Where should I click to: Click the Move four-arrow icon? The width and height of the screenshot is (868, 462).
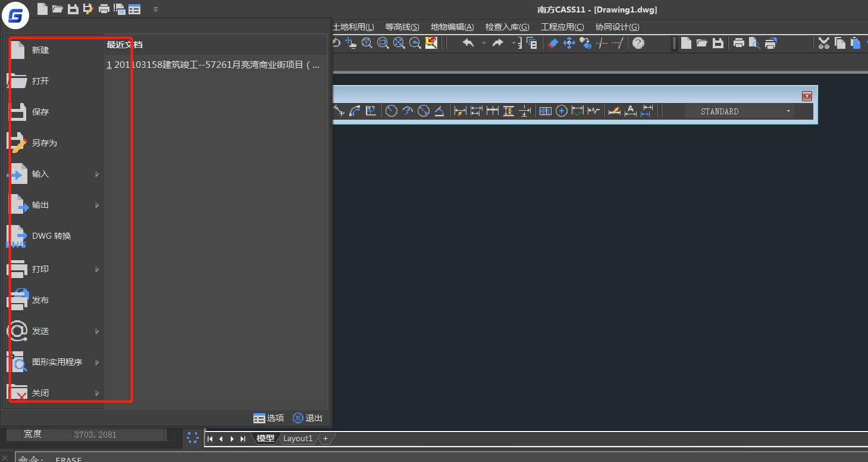569,43
